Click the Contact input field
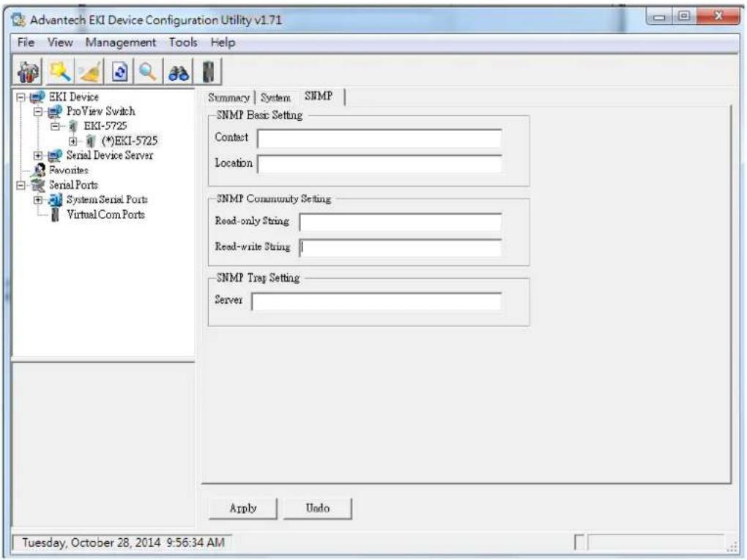Image resolution: width=747 pixels, height=560 pixels. 379,138
